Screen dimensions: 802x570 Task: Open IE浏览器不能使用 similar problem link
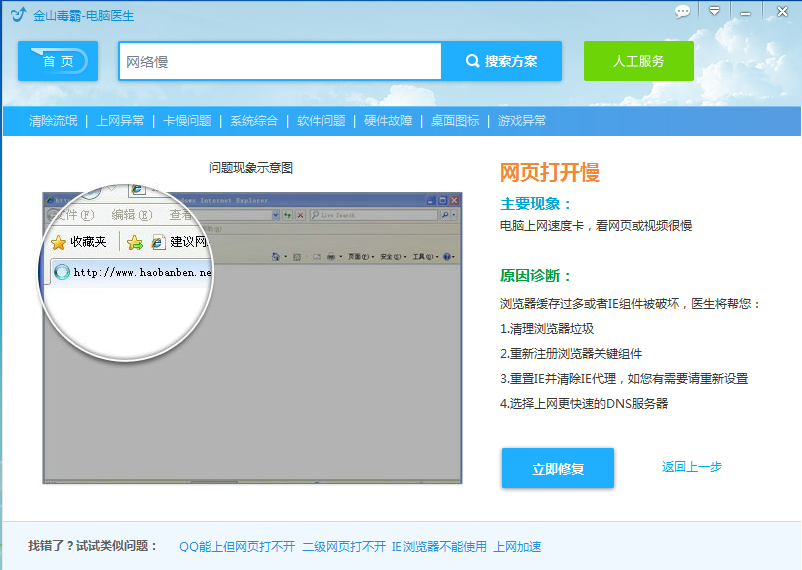[x=439, y=546]
